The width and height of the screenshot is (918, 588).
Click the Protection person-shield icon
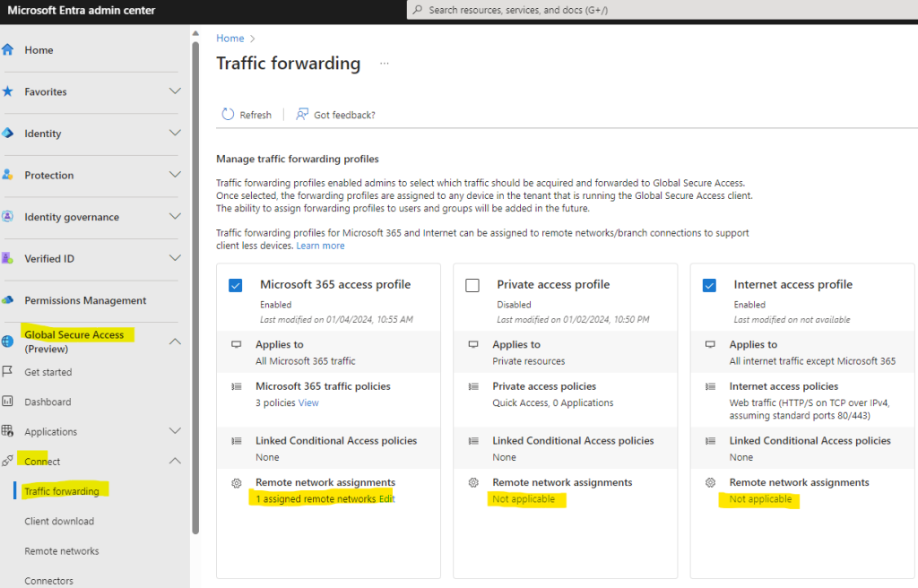[7, 175]
